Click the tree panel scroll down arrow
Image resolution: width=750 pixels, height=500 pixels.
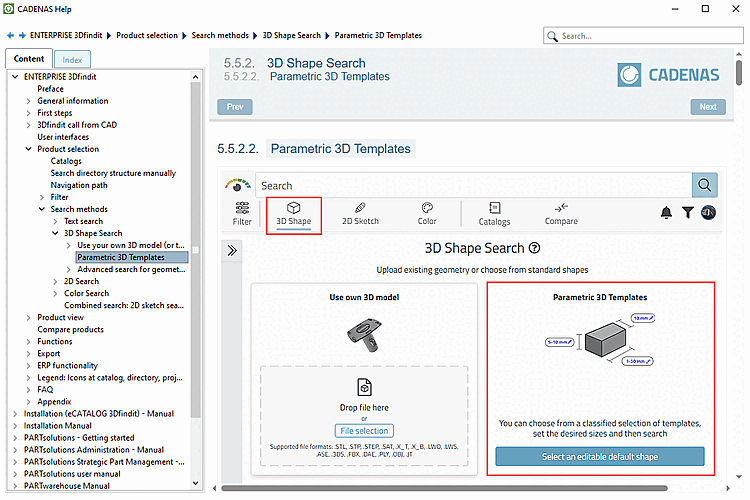coord(195,483)
